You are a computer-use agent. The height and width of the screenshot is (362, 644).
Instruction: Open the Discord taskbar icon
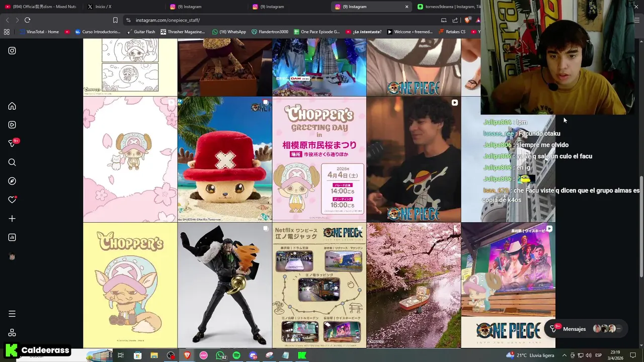pyautogui.click(x=253, y=355)
